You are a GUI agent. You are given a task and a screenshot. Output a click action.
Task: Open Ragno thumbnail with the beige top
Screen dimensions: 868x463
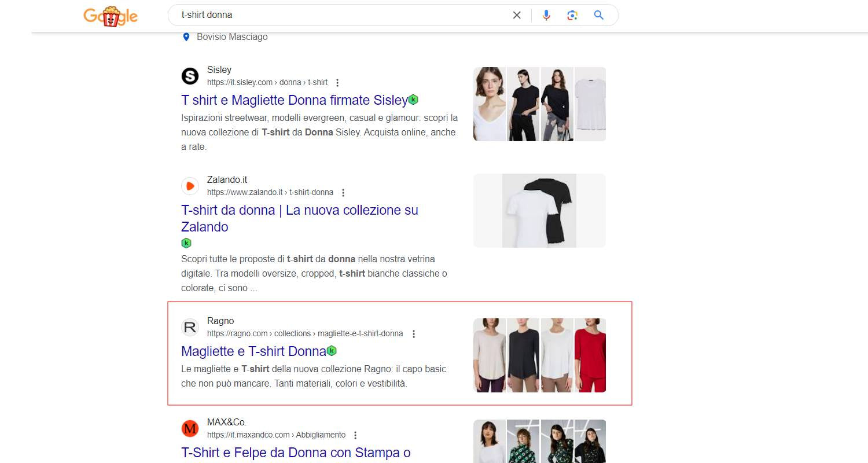coord(490,355)
